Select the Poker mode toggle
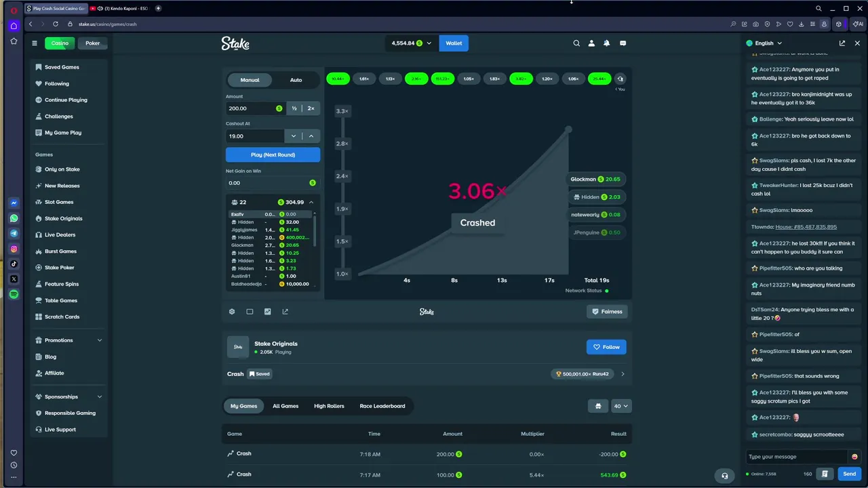This screenshot has width=868, height=488. click(x=93, y=43)
